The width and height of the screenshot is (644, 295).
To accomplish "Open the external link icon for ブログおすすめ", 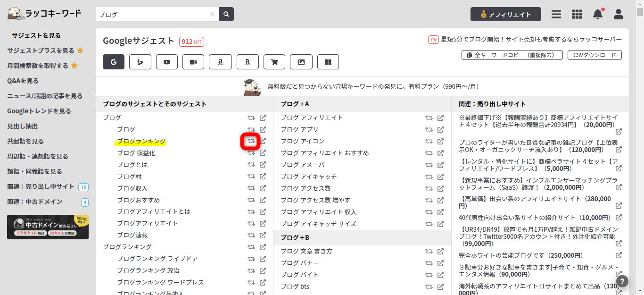I will tap(263, 200).
